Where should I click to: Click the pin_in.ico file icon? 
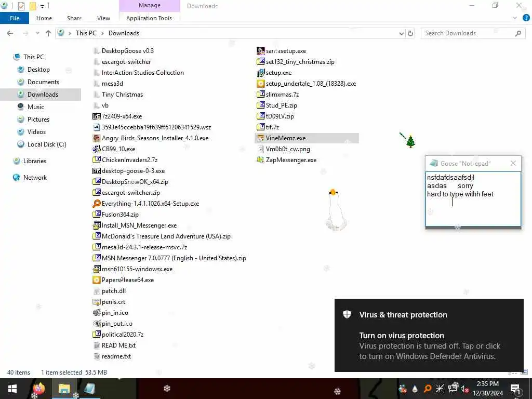tap(96, 312)
